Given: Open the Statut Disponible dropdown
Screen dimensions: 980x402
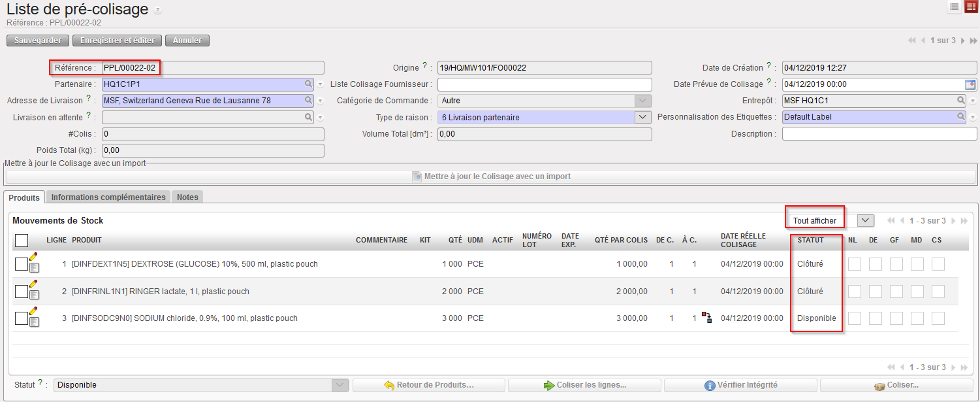Looking at the screenshot, I should [x=340, y=385].
